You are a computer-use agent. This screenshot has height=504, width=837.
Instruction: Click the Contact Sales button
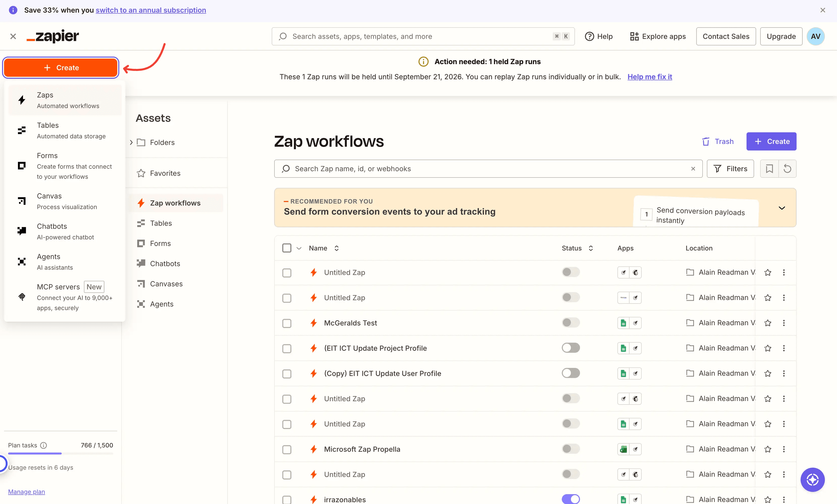tap(726, 36)
